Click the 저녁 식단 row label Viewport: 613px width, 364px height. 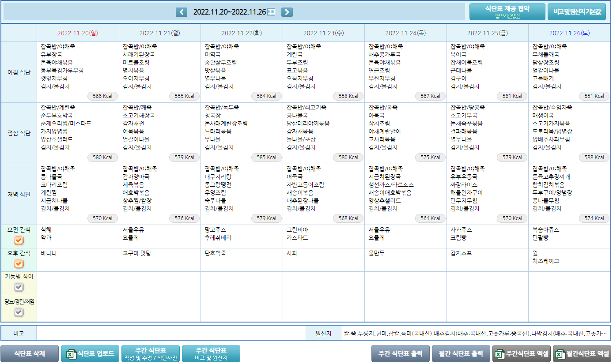(x=19, y=195)
